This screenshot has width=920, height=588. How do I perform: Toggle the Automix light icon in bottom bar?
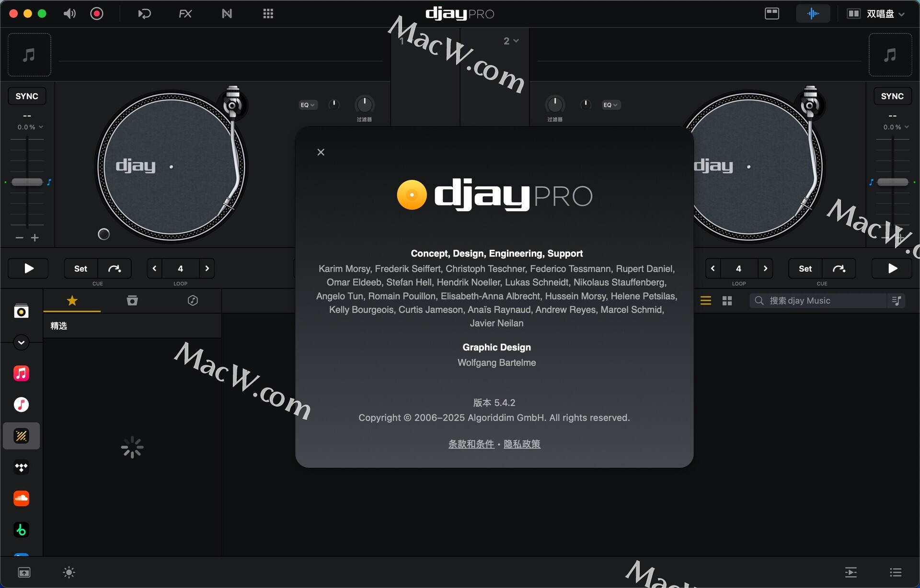point(69,572)
